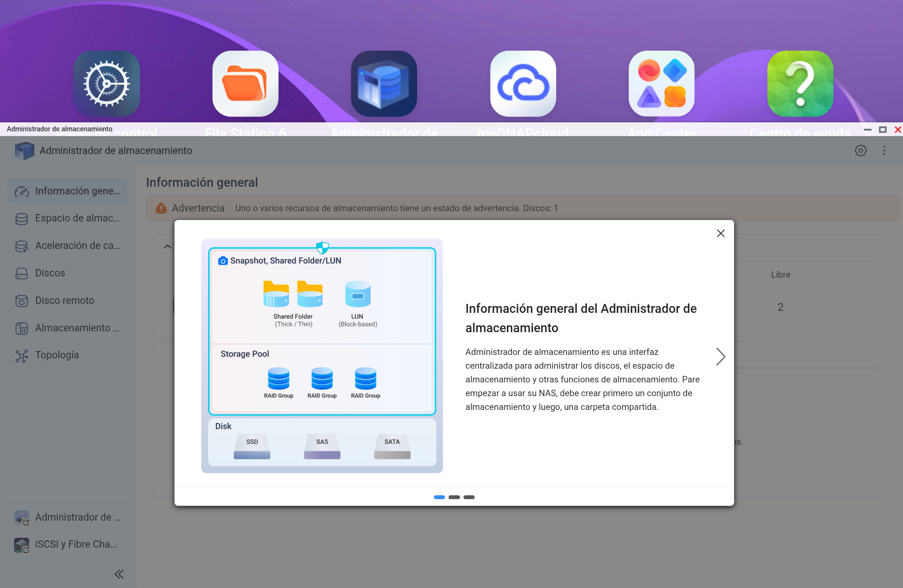Collapse the panel with up chevron

[x=168, y=247]
